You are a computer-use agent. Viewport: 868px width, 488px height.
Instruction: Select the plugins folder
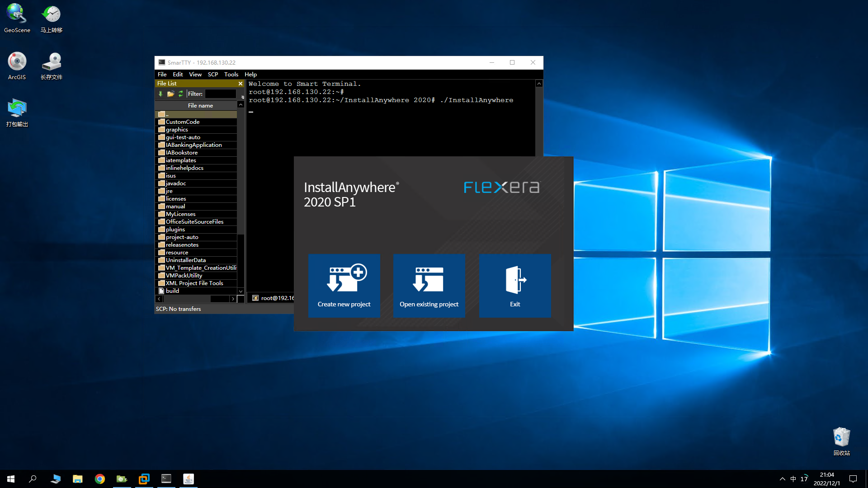point(196,230)
